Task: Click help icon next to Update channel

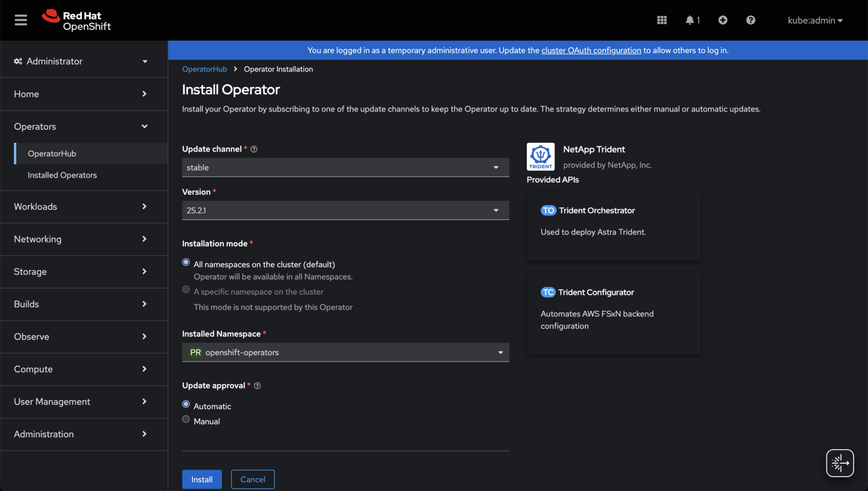Action: coord(254,149)
